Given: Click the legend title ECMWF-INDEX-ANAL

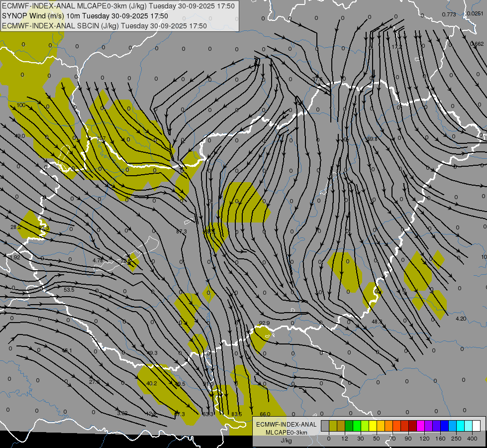Looking at the screenshot, I should pyautogui.click(x=287, y=425).
